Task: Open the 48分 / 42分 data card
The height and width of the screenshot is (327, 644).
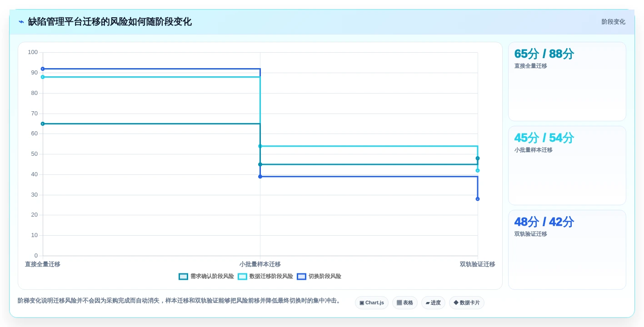Action: coord(567,249)
